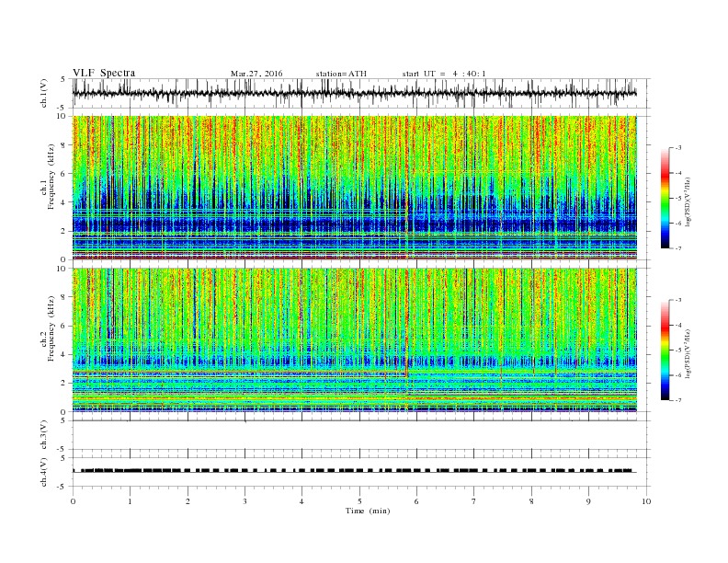Click the "-7" label on ch.2 colorbar
The image size is (728, 563).
677,400
